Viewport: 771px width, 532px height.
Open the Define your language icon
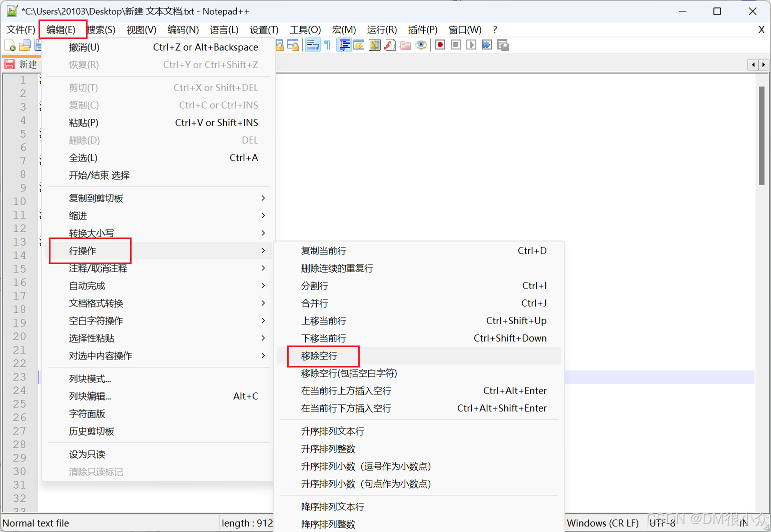tap(359, 45)
